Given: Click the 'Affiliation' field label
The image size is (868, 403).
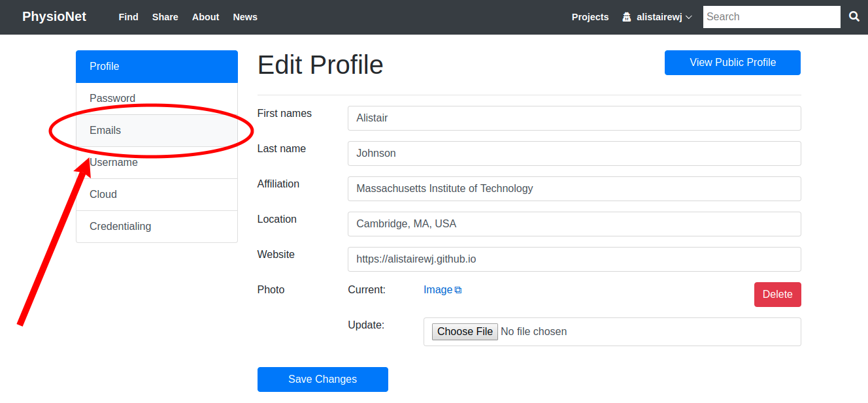Looking at the screenshot, I should [278, 184].
